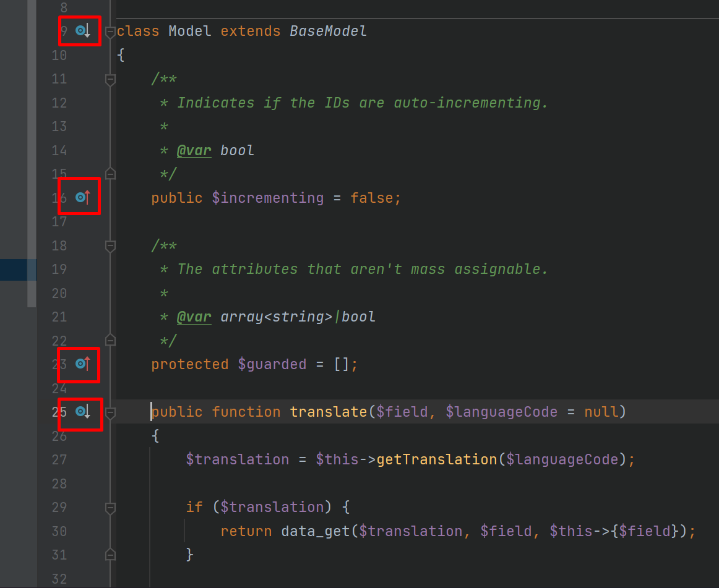Open the @var link in the $guarded docblock
Viewport: 719px width, 588px height.
194,316
